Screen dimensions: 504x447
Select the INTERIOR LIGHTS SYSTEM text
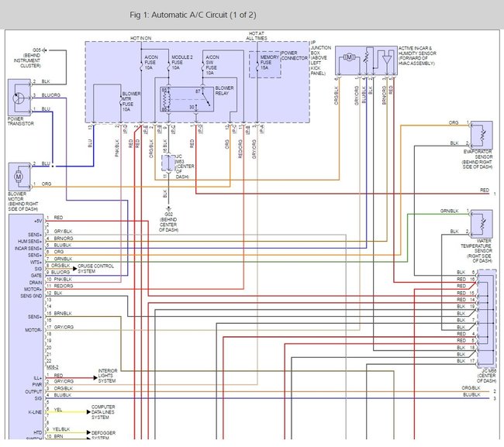[107, 376]
